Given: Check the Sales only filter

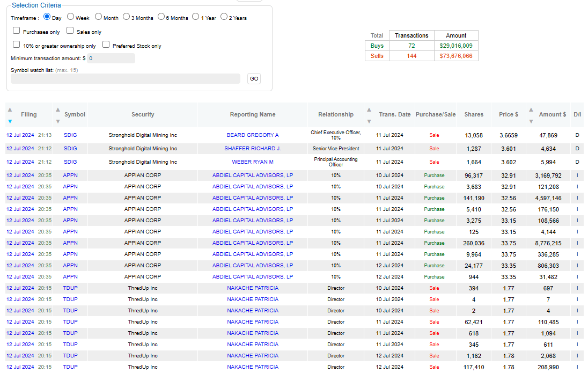Looking at the screenshot, I should [70, 30].
